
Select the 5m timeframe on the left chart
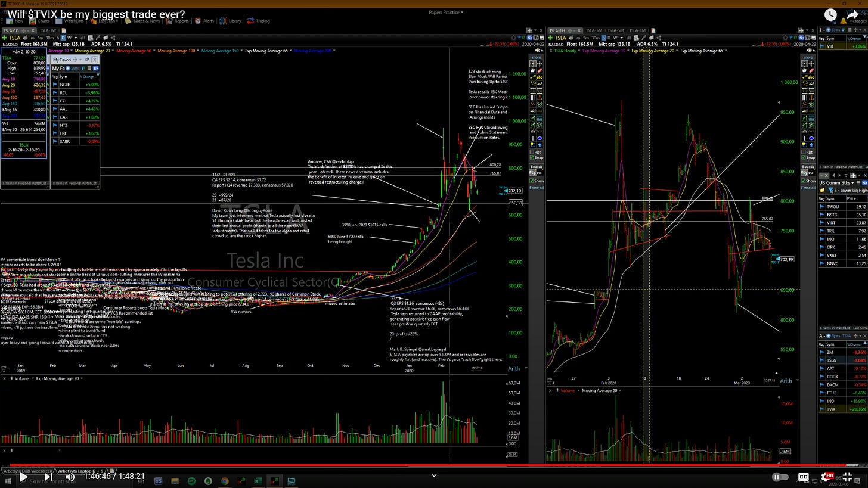40,38
